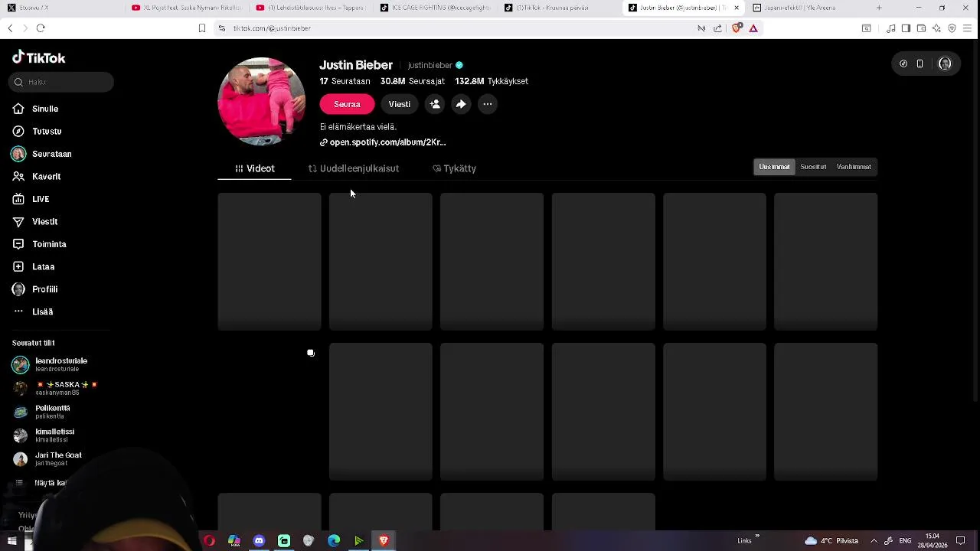Open the browser hamburger menu
This screenshot has height=551, width=980.
tap(968, 28)
